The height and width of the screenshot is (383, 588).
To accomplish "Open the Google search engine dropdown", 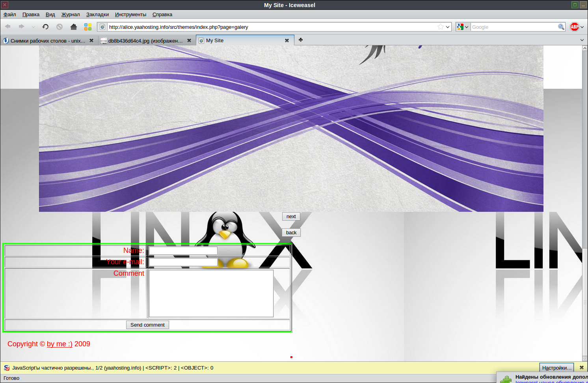I will click(x=463, y=27).
